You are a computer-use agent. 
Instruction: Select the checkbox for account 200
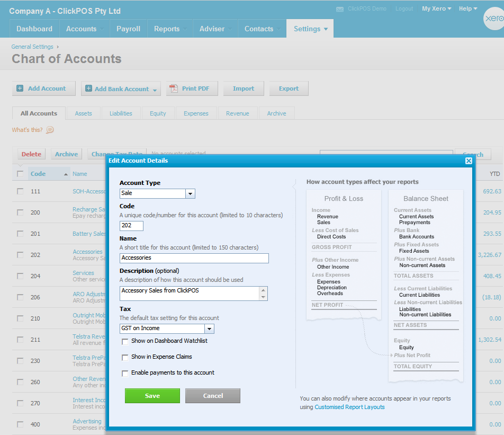[x=20, y=212]
